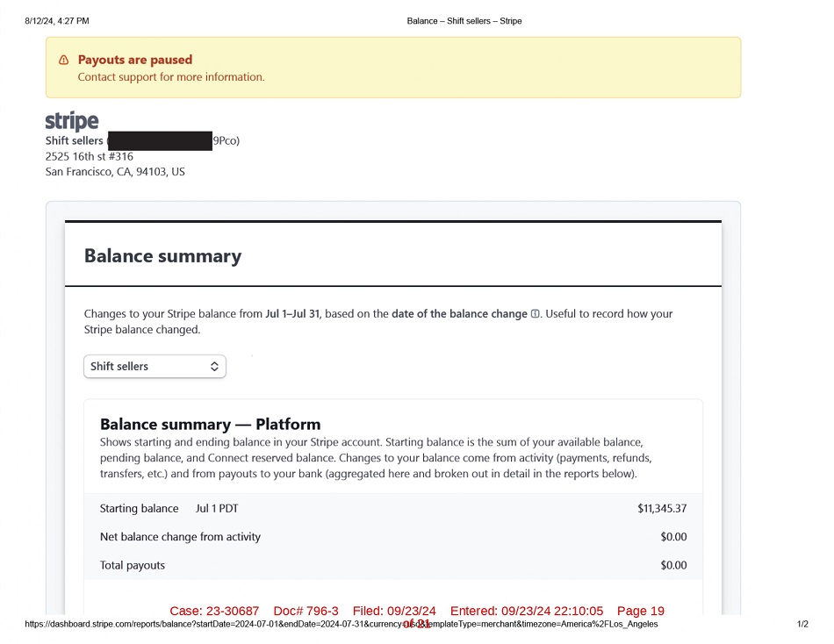Select the Net balance change from activity label

180,537
